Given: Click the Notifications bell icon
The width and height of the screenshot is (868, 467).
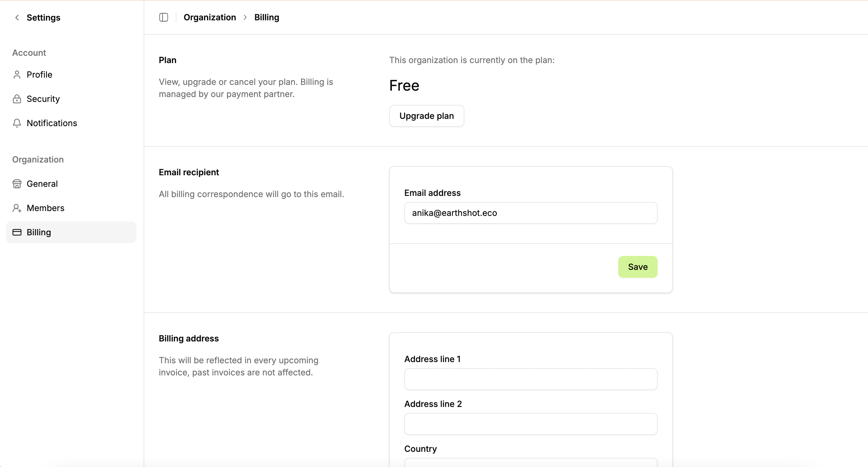Looking at the screenshot, I should coord(17,123).
